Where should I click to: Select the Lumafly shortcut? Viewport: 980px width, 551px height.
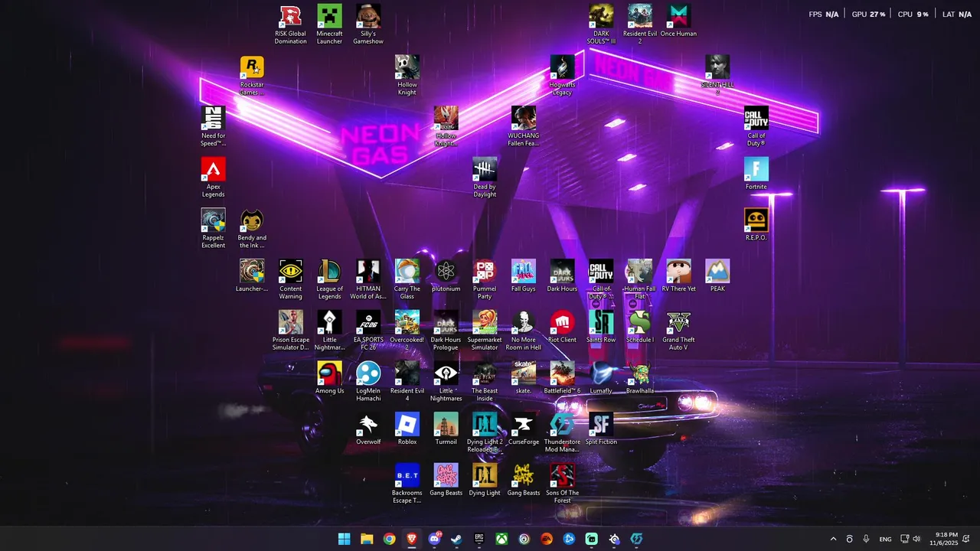(x=601, y=377)
